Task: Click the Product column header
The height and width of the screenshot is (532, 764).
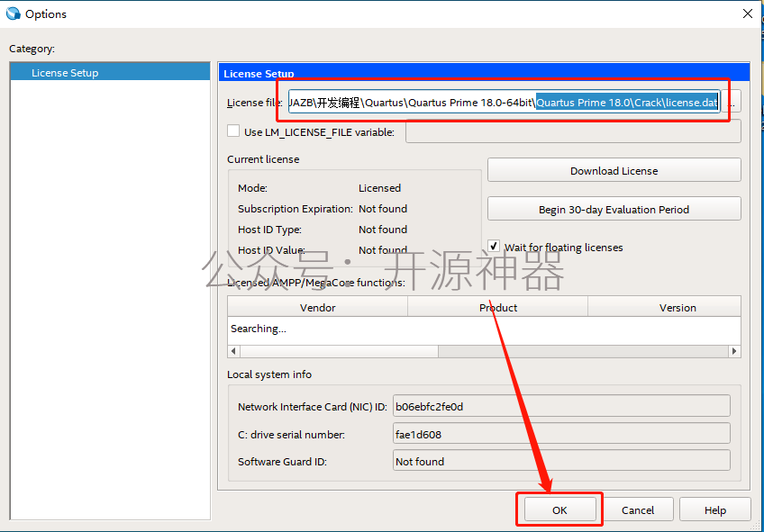Action: 498,307
